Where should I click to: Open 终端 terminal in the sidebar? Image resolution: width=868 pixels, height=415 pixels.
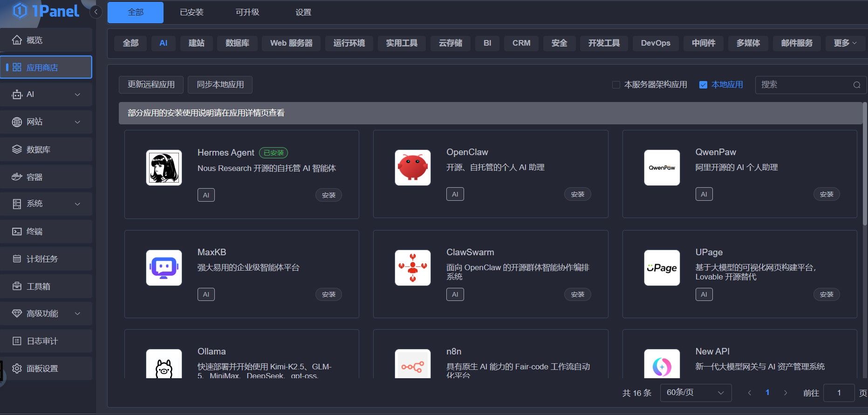click(x=46, y=231)
